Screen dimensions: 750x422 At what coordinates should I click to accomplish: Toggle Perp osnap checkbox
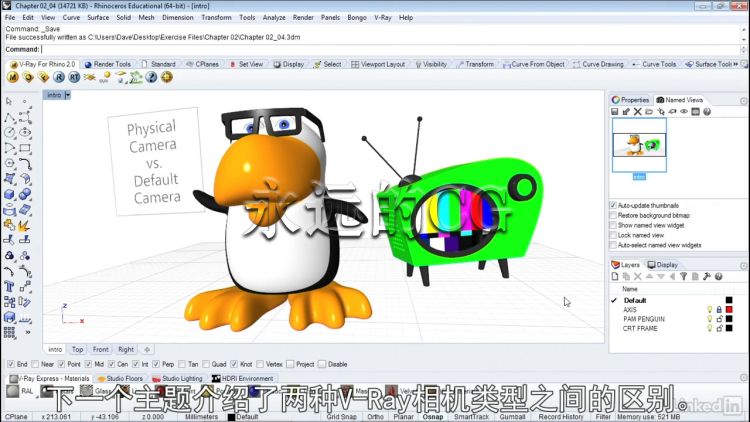pos(156,364)
